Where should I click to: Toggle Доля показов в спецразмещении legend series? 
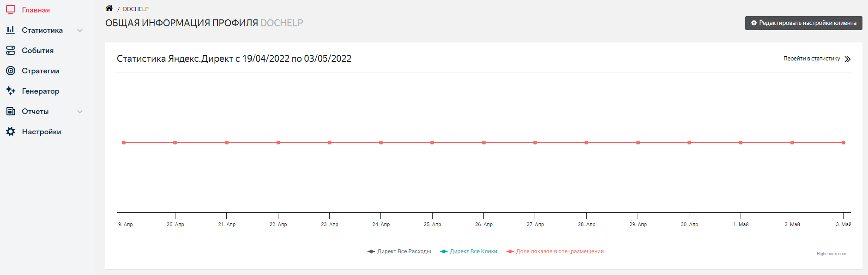555,251
